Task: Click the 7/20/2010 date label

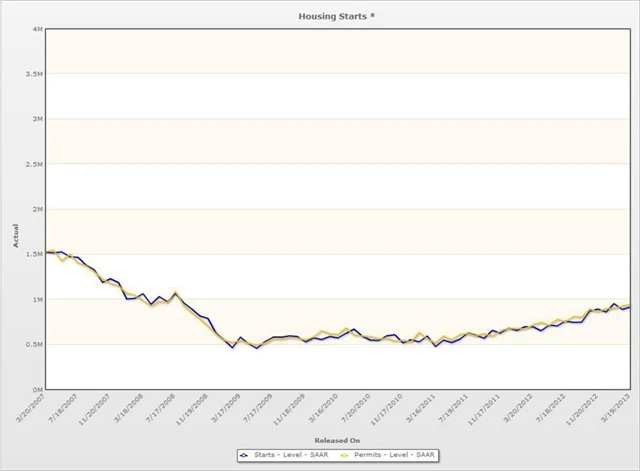Action: [356, 408]
